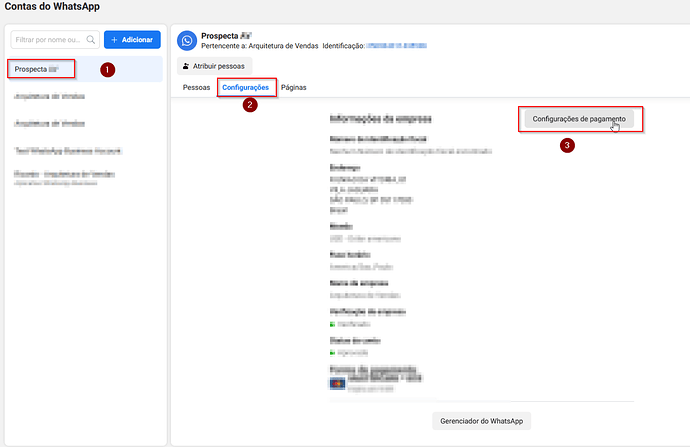The image size is (690, 447).
Task: Open the Atribuir pessoas button
Action: (x=214, y=66)
